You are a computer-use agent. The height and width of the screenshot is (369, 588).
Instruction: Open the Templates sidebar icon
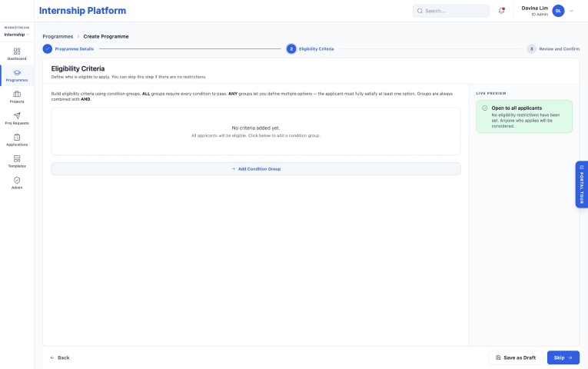point(17,161)
